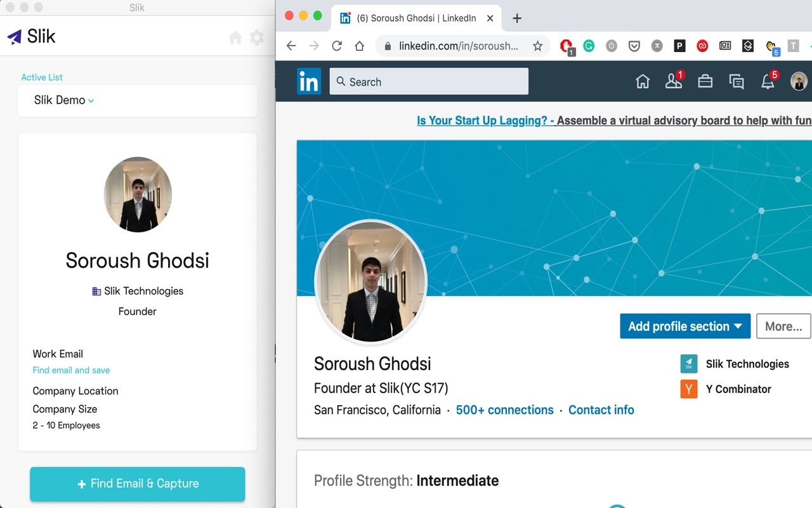Expand the Slik Demo list selector
Image resolution: width=812 pixels, height=508 pixels.
point(62,100)
